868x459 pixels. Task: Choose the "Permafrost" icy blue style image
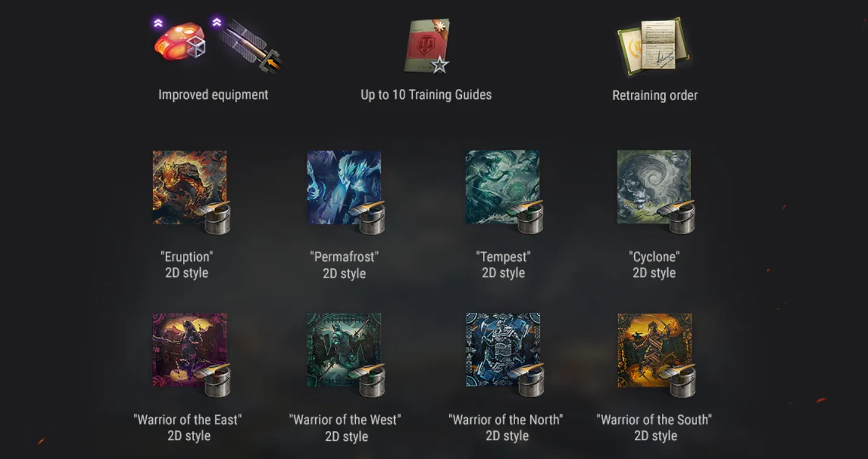coord(344,187)
